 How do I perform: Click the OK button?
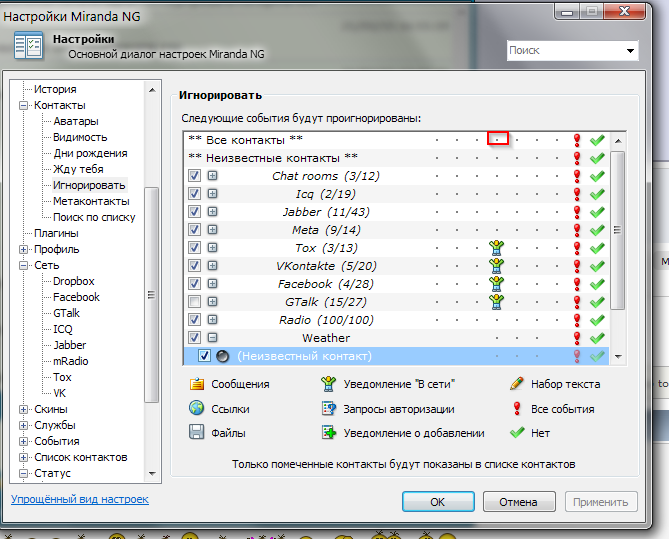pyautogui.click(x=438, y=501)
